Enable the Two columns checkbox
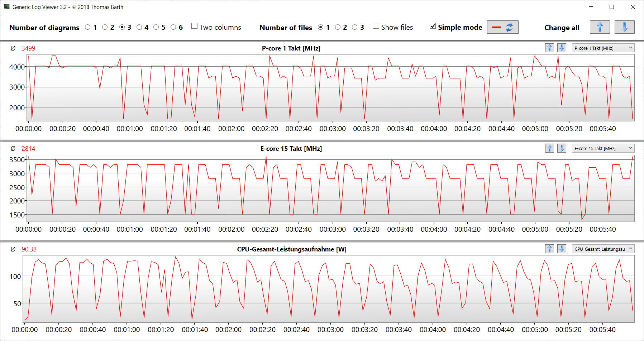Screen dimensions: 644x341 (195, 26)
